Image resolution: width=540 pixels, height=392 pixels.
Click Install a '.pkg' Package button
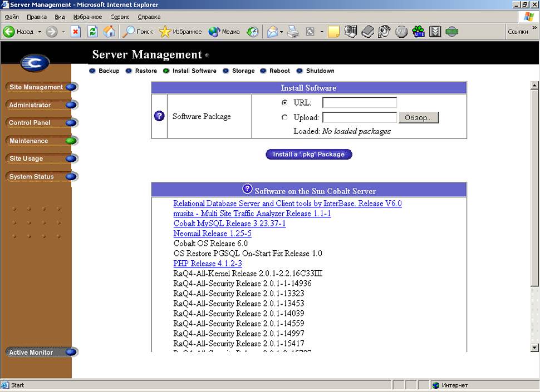(309, 155)
